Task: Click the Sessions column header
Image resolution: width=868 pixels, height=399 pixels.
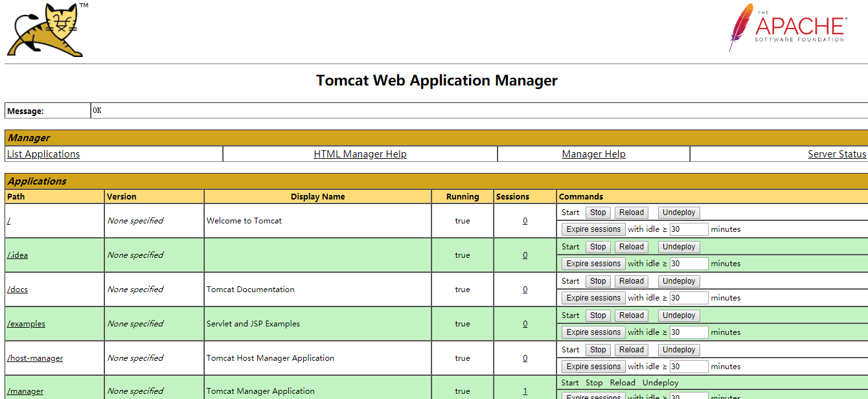Action: [x=512, y=197]
